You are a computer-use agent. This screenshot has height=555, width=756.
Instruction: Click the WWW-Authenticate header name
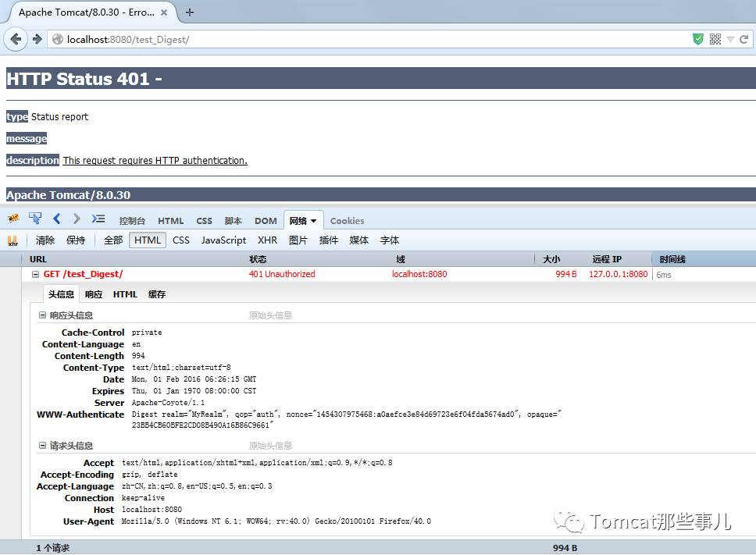(80, 414)
